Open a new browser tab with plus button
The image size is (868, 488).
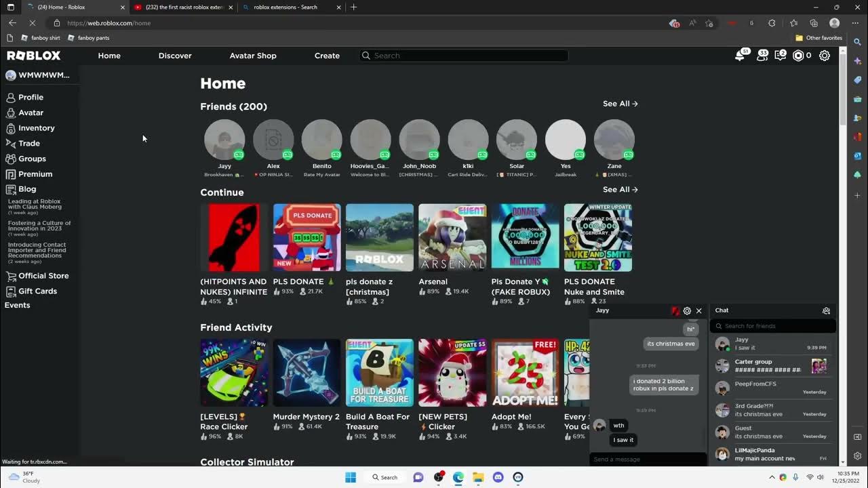354,7
